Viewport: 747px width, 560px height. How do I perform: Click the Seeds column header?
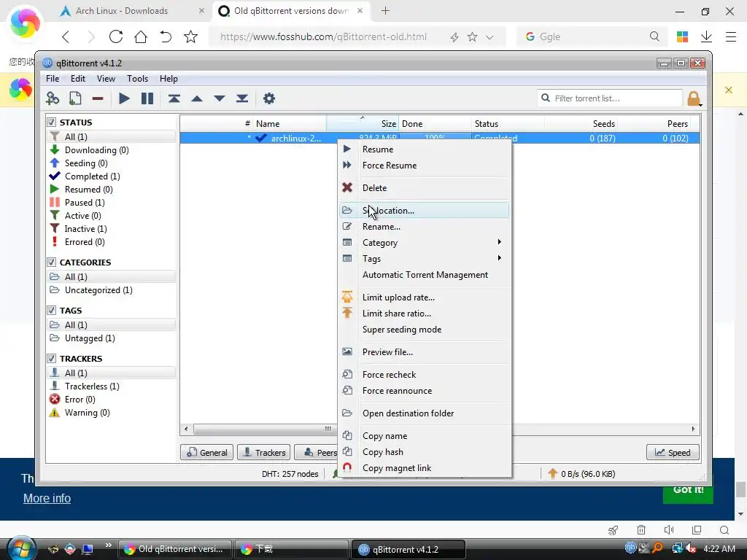(x=581, y=124)
